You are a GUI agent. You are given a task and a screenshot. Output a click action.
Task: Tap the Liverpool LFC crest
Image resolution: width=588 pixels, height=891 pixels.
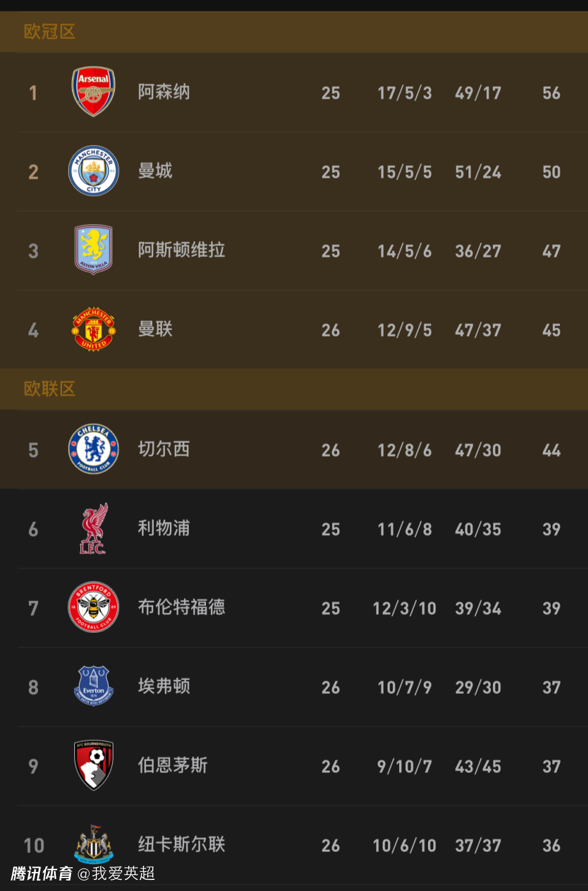point(93,529)
